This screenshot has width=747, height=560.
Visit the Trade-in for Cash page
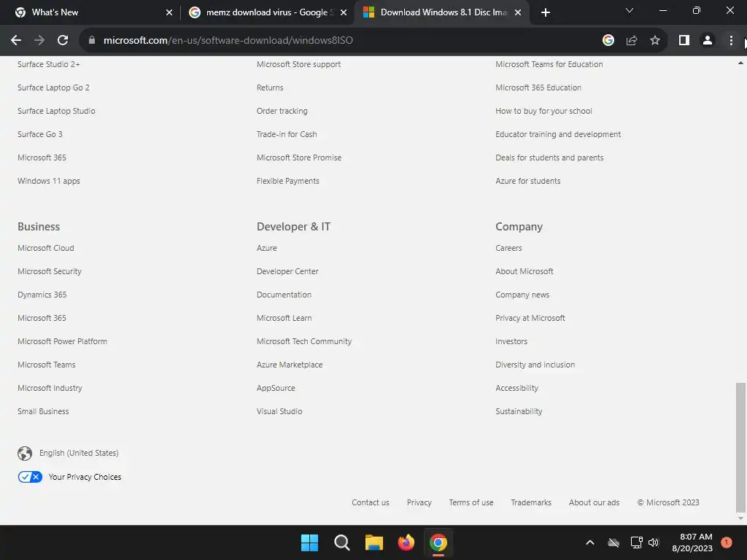tap(287, 134)
